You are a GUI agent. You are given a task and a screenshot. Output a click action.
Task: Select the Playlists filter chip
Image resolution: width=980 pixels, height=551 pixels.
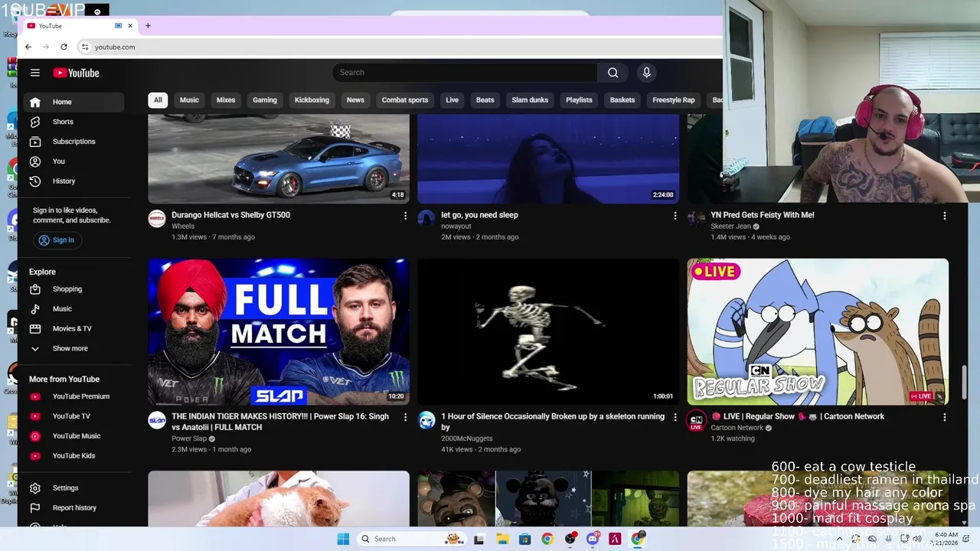(x=579, y=100)
